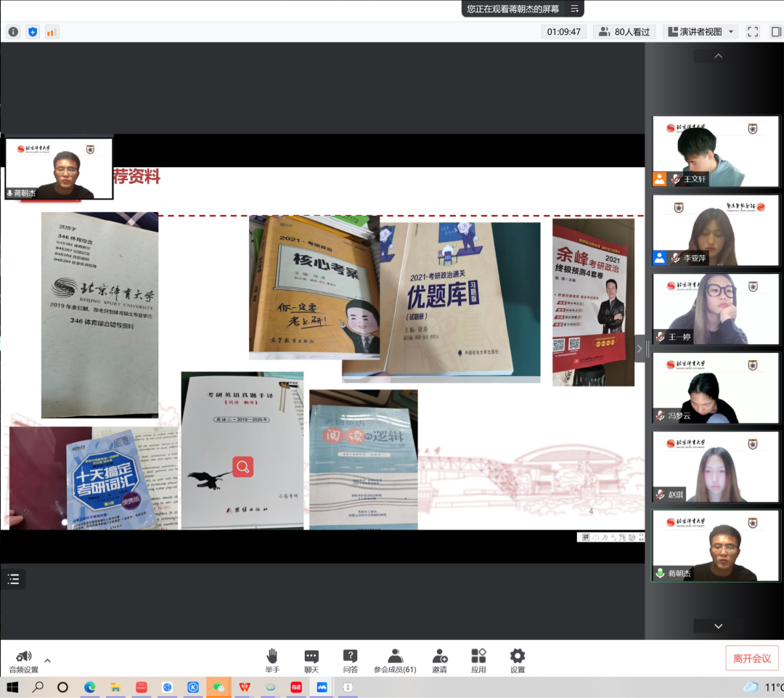The height and width of the screenshot is (698, 784).
Task: Click 邀请 to invite participants
Action: 439,662
